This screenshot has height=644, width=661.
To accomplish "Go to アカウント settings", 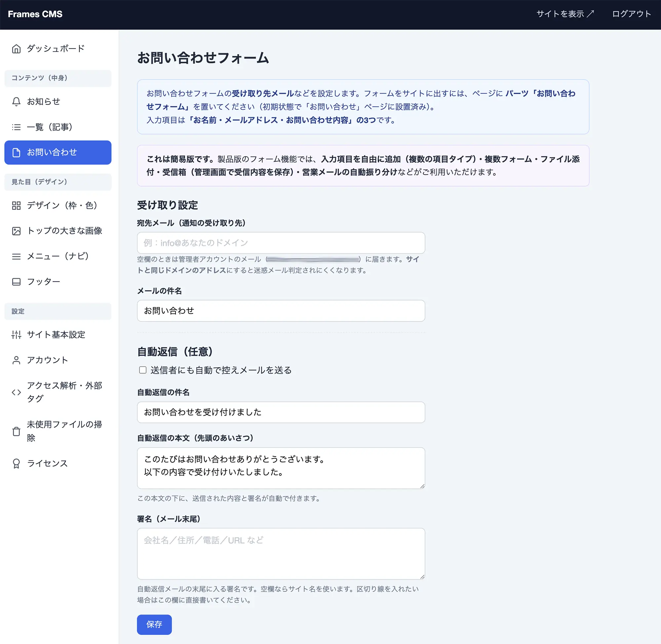I will point(58,360).
